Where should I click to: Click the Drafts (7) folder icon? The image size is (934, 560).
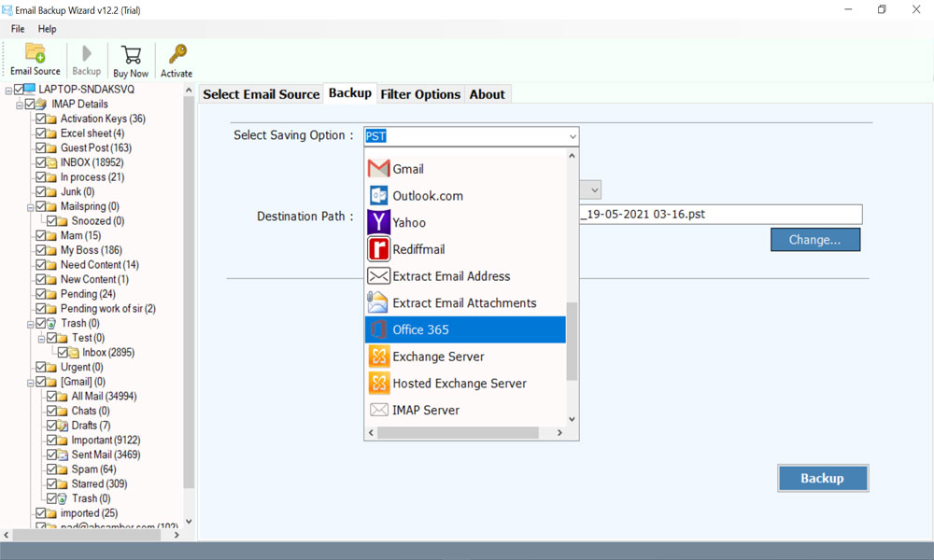pos(63,426)
